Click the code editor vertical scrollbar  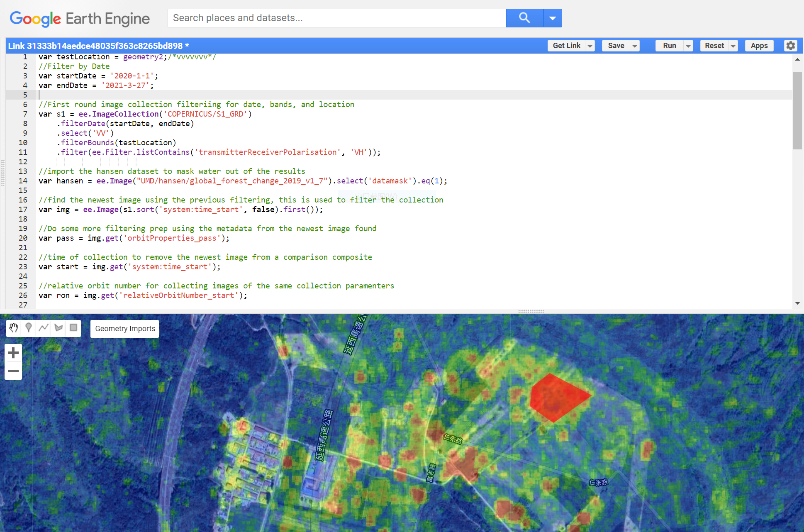(x=797, y=110)
